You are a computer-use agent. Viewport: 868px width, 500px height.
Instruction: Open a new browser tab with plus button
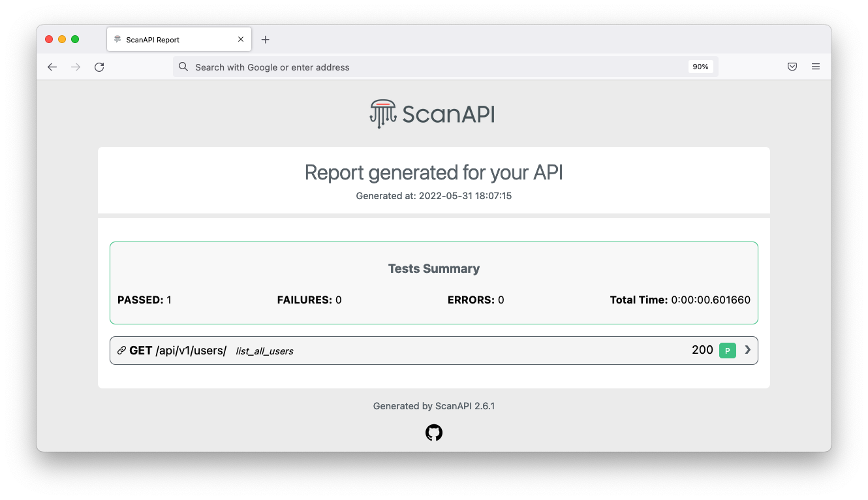pos(265,39)
